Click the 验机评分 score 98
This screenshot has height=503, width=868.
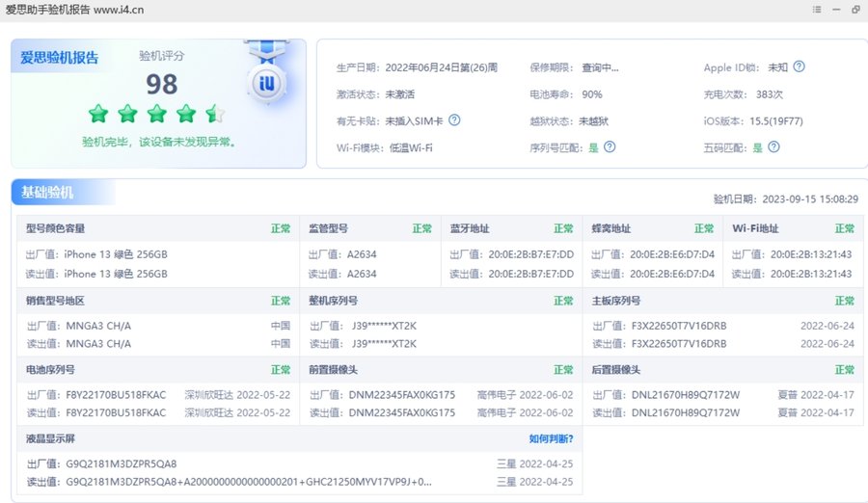pyautogui.click(x=162, y=84)
